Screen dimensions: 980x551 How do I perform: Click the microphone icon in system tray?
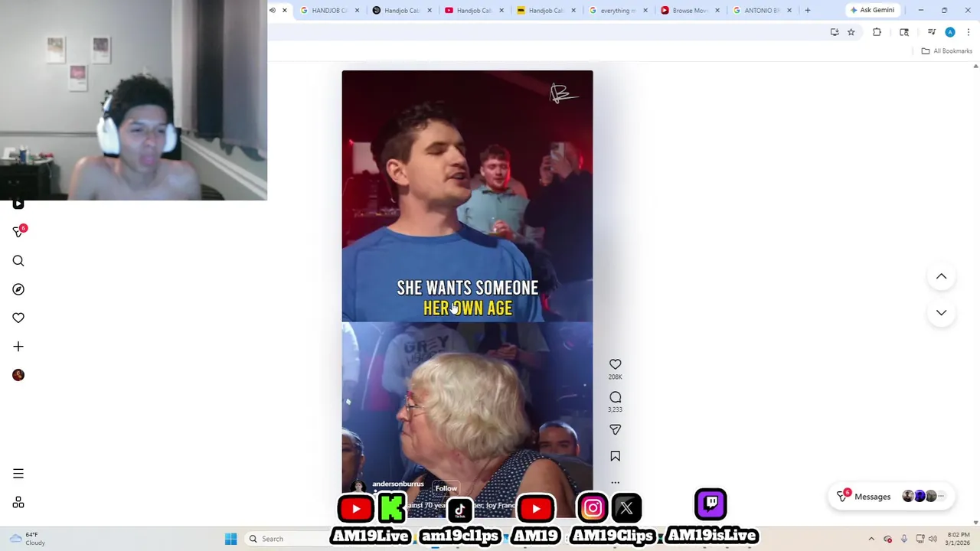[x=904, y=539]
